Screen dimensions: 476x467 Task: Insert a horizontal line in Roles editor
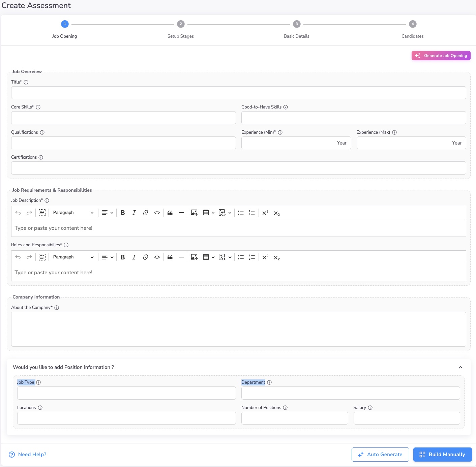click(x=181, y=257)
